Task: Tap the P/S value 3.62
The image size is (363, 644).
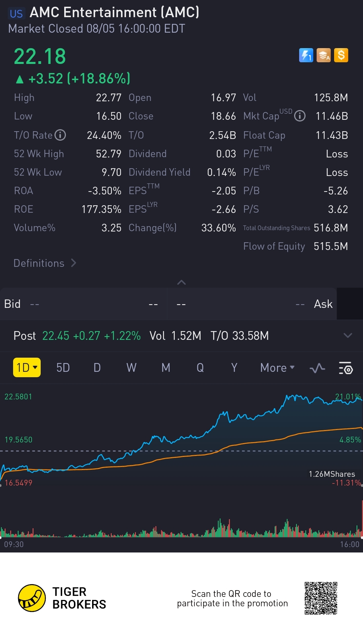Action: (338, 209)
